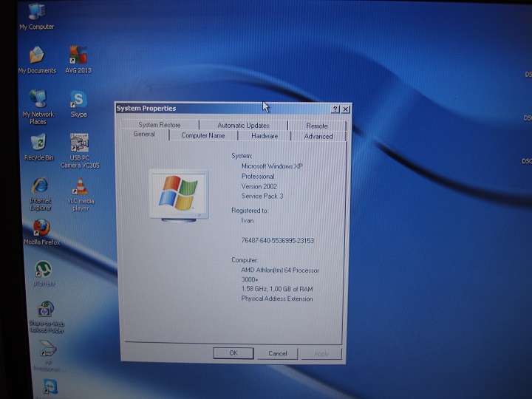
Task: Open the My Computer desktop icon
Action: 36,13
